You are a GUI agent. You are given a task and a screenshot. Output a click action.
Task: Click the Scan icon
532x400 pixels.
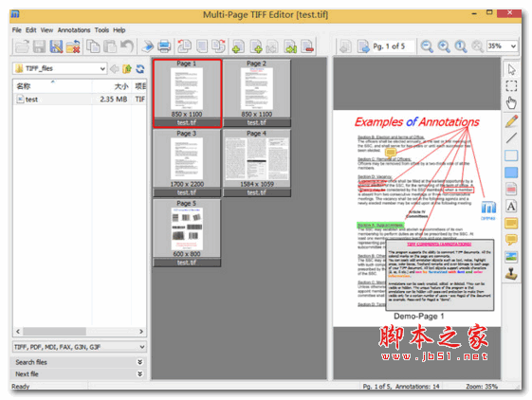pos(147,46)
